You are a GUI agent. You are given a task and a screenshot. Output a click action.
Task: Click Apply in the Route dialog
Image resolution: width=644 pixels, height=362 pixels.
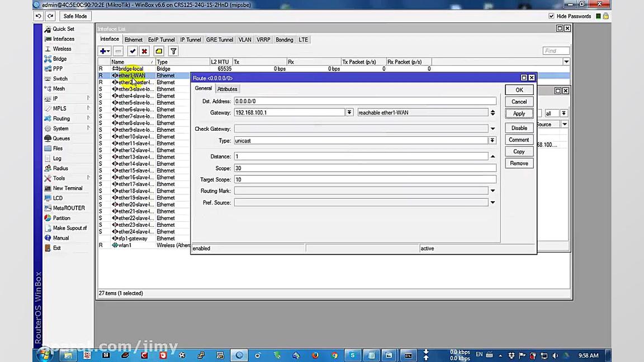click(519, 113)
